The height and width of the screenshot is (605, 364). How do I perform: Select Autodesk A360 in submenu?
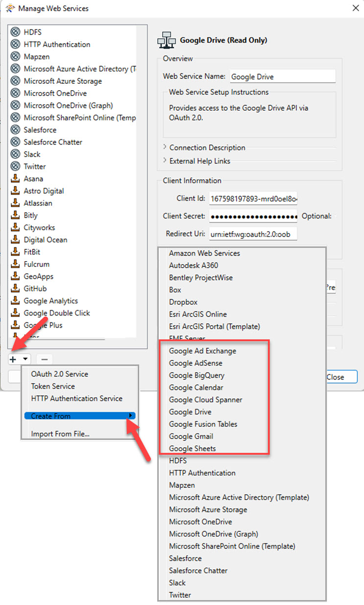pyautogui.click(x=194, y=266)
